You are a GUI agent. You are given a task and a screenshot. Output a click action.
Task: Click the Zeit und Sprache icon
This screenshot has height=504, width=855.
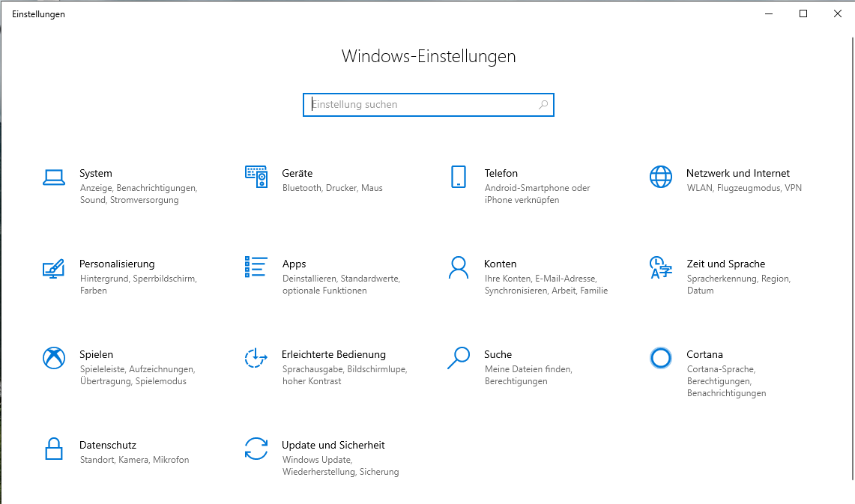tap(661, 267)
